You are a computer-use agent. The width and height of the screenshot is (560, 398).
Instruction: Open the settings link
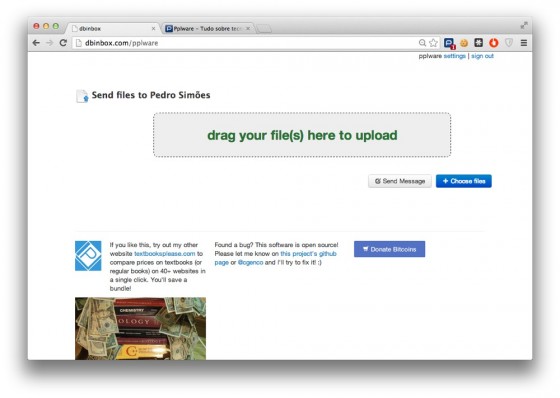(x=455, y=56)
